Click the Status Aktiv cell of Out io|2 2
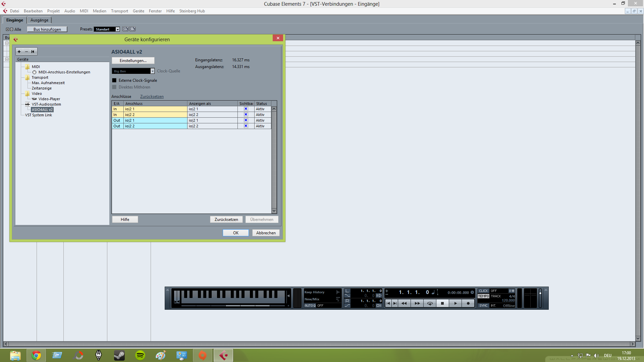644x362 pixels. (x=263, y=126)
